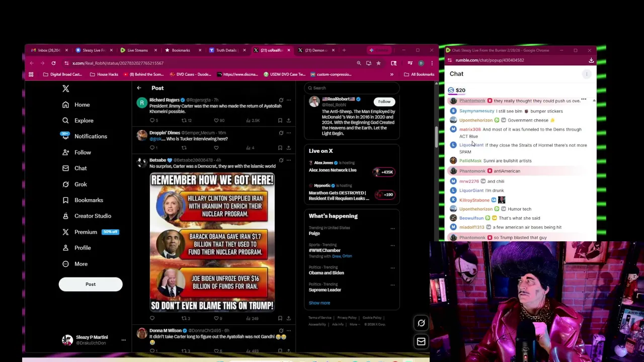The image size is (644, 362).
Task: Click the X search field
Action: pos(352,88)
